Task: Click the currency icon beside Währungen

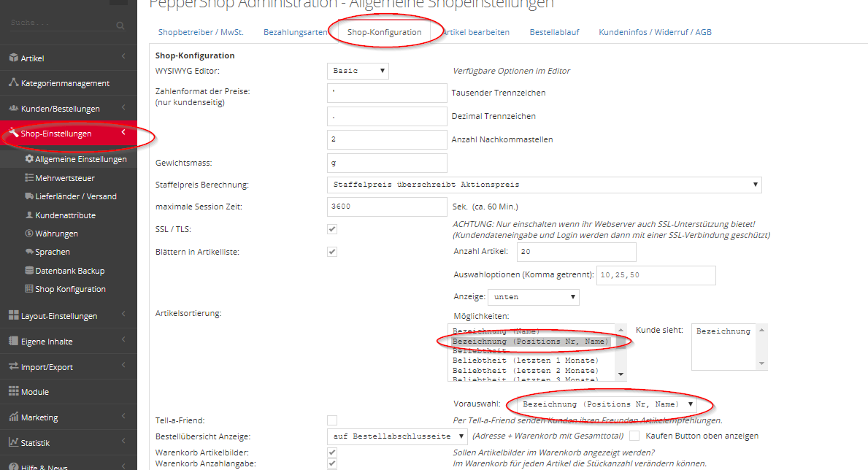Action: (x=29, y=233)
